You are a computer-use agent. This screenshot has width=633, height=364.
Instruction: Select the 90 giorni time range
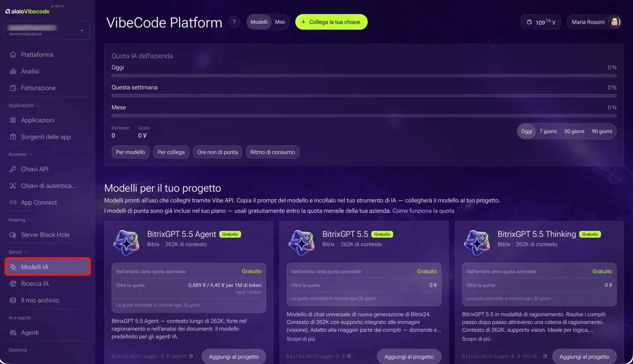coord(602,132)
